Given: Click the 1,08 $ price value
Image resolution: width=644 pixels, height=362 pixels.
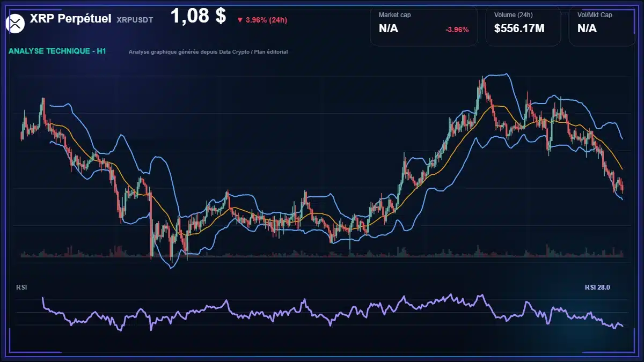Looking at the screenshot, I should [198, 16].
